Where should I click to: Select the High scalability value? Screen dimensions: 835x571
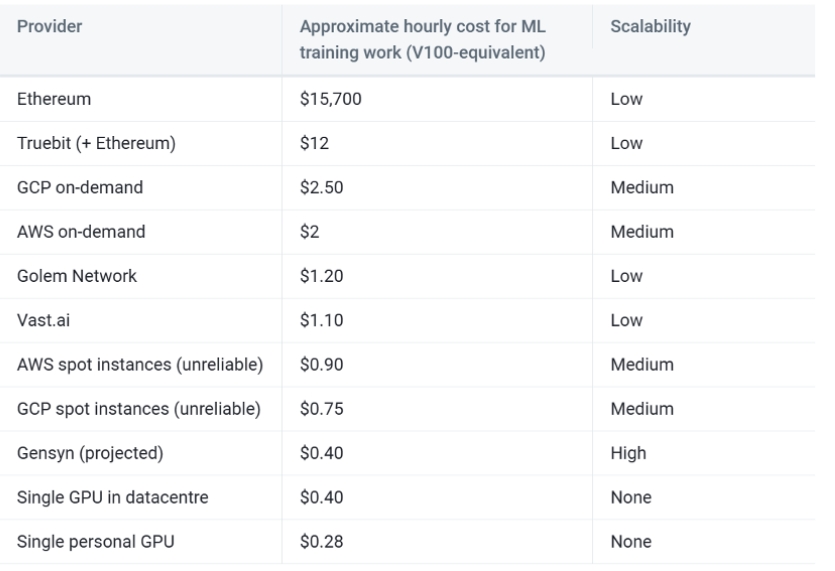628,453
